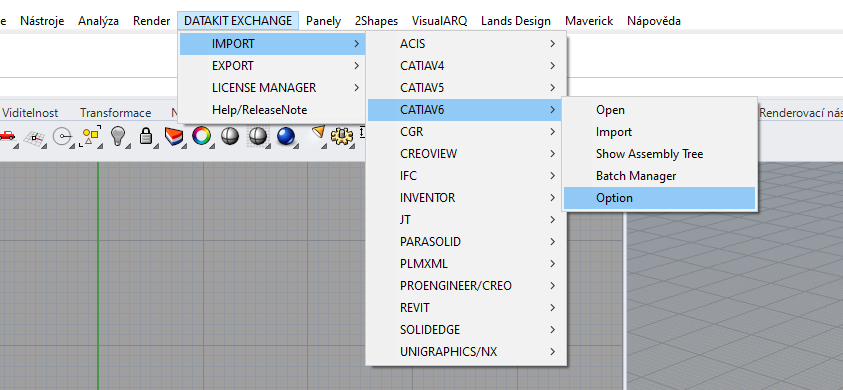The height and width of the screenshot is (390, 843).
Task: Select the blue render sphere icon
Action: coord(286,136)
